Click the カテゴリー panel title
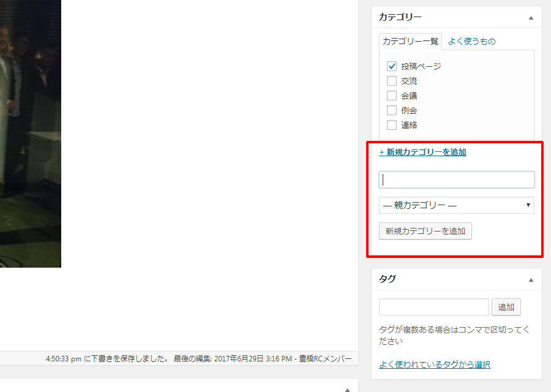 tap(400, 18)
